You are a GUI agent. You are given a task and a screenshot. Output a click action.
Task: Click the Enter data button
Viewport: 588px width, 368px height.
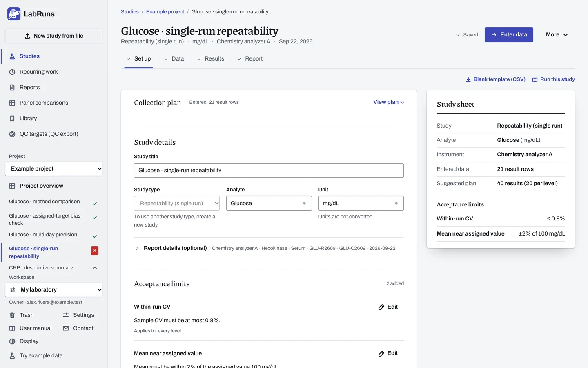coord(509,35)
